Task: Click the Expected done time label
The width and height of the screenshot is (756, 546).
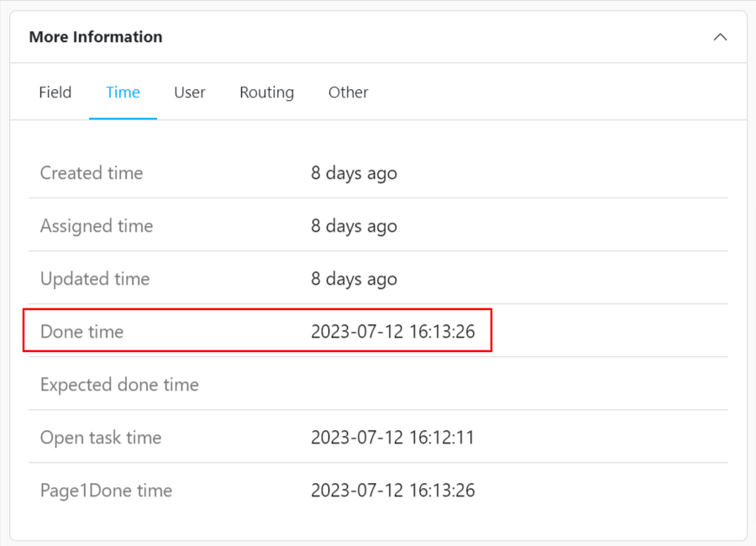Action: point(119,385)
